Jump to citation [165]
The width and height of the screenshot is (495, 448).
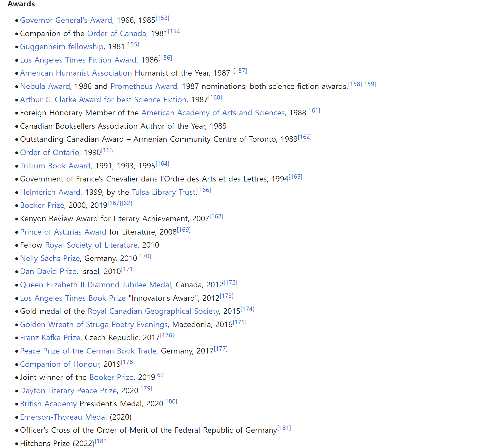295,177
